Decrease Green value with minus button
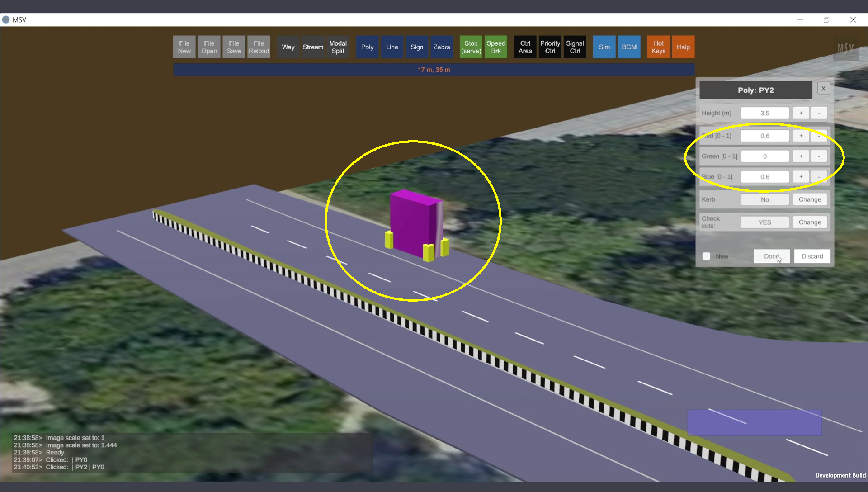The width and height of the screenshot is (868, 492). [818, 156]
